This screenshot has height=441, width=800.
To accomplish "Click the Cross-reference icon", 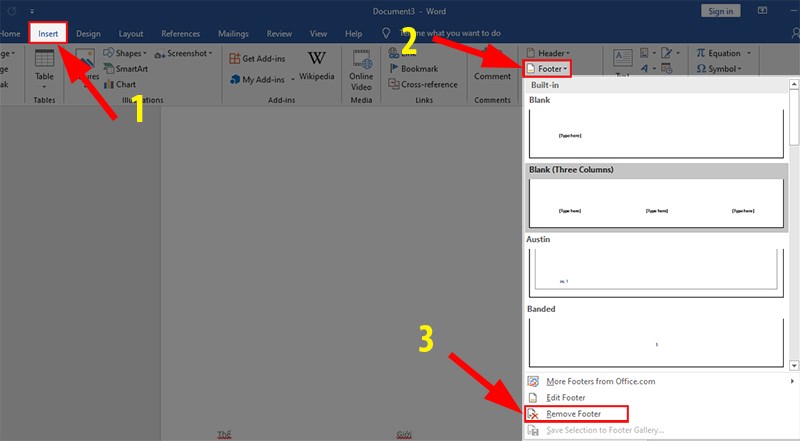I will 393,84.
